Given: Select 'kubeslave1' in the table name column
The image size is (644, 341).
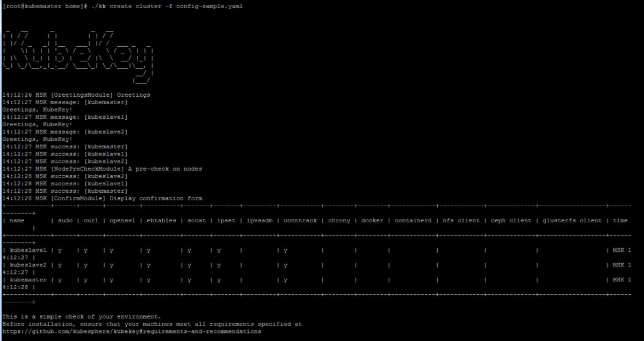Looking at the screenshot, I should coord(28,250).
